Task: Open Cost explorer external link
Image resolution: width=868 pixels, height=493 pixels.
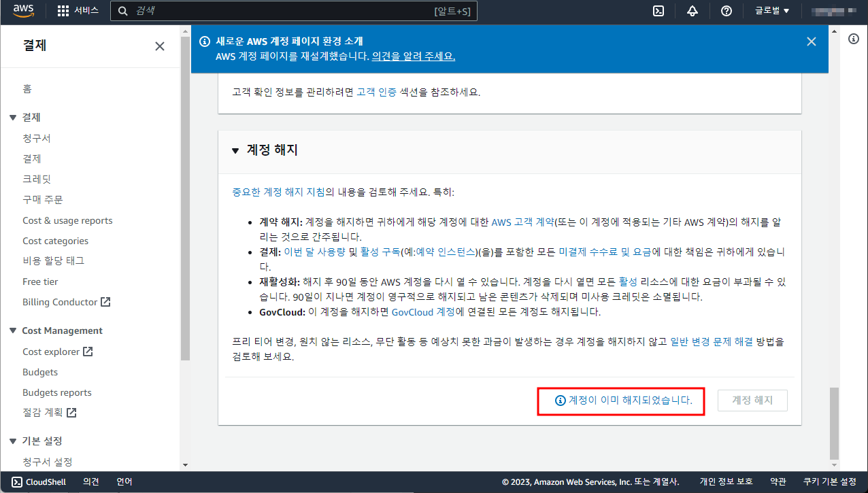Action: point(57,352)
